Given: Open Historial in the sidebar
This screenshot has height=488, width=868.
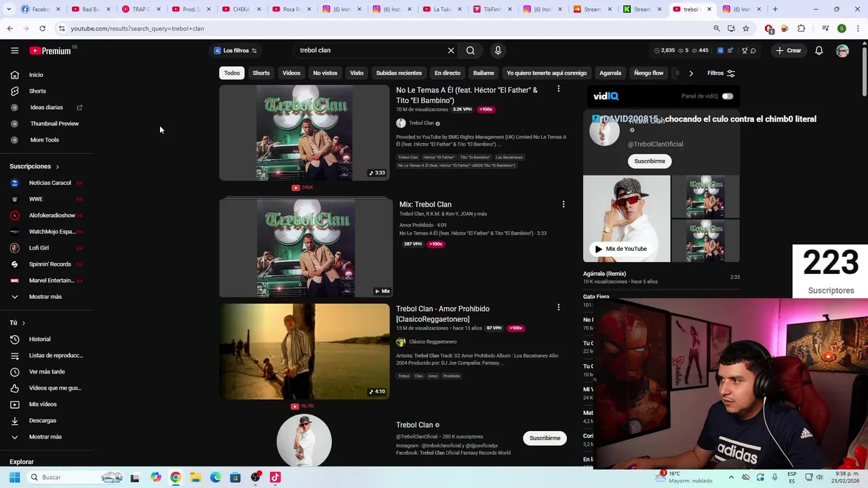Looking at the screenshot, I should (x=39, y=339).
